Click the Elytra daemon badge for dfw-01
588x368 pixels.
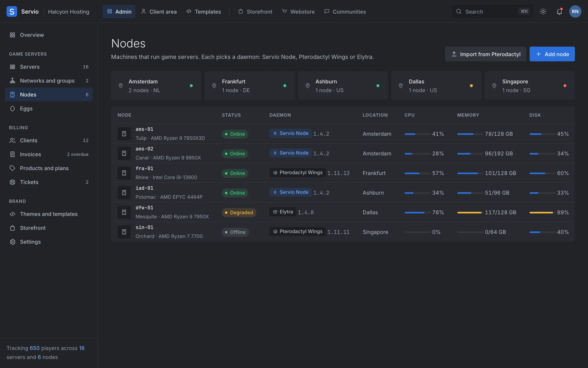283,212
